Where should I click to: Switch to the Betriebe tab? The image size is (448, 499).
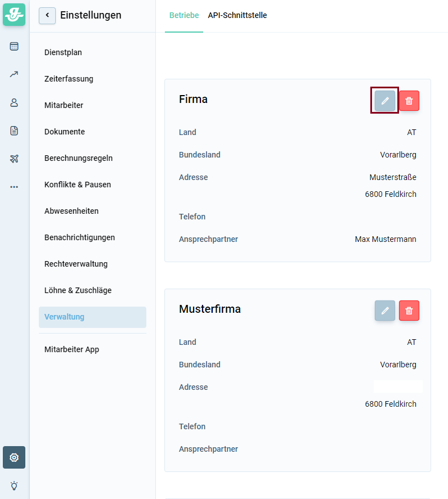[x=184, y=15]
